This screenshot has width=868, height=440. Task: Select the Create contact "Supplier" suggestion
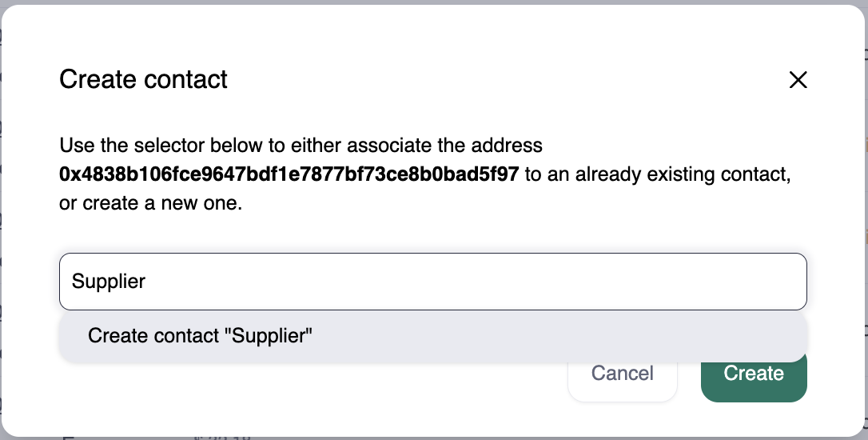[200, 336]
